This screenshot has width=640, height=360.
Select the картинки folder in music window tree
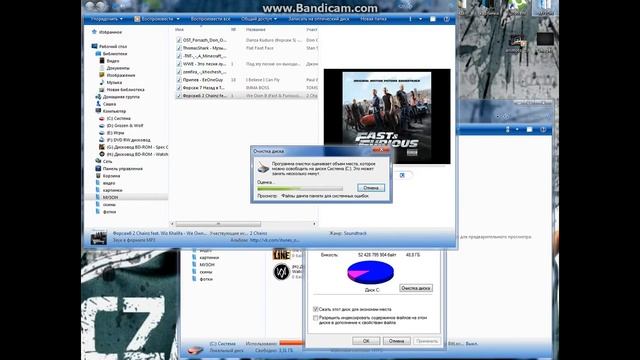tap(112, 190)
